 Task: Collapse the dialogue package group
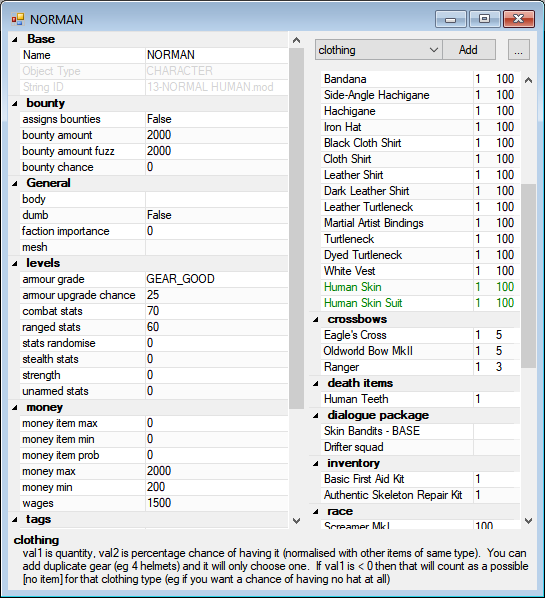pyautogui.click(x=316, y=416)
